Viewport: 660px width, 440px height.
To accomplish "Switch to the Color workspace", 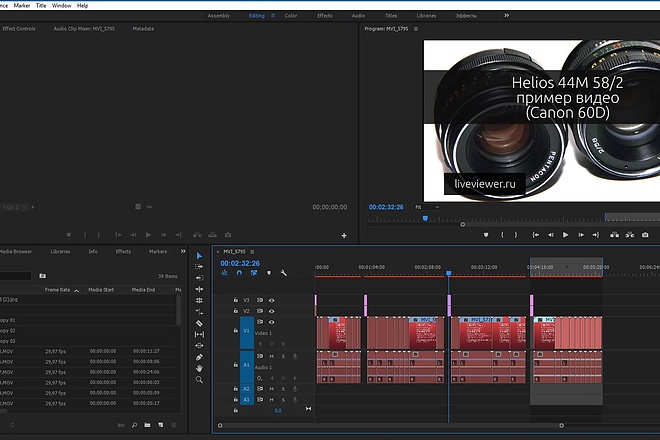I will click(x=291, y=16).
